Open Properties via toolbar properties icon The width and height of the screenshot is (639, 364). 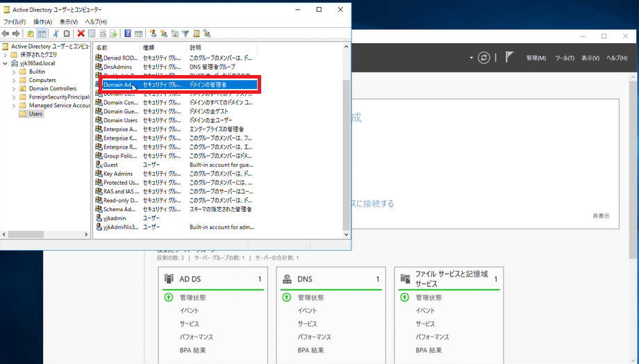92,33
